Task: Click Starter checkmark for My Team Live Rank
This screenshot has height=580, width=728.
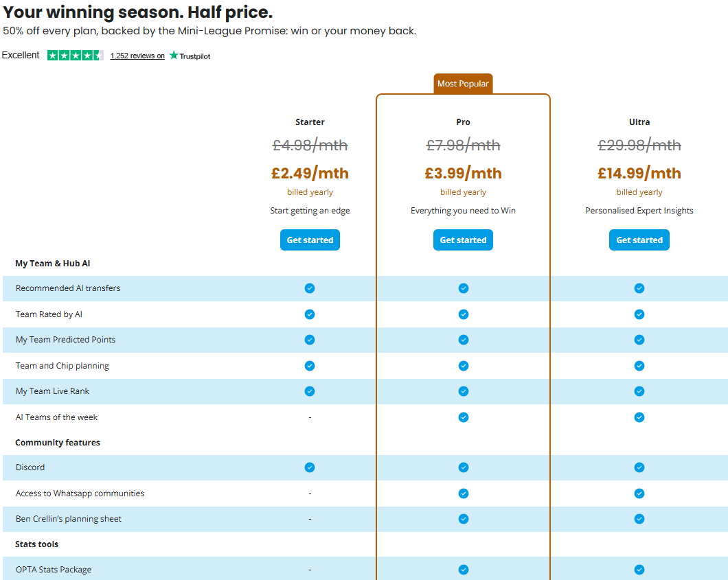Action: [310, 391]
